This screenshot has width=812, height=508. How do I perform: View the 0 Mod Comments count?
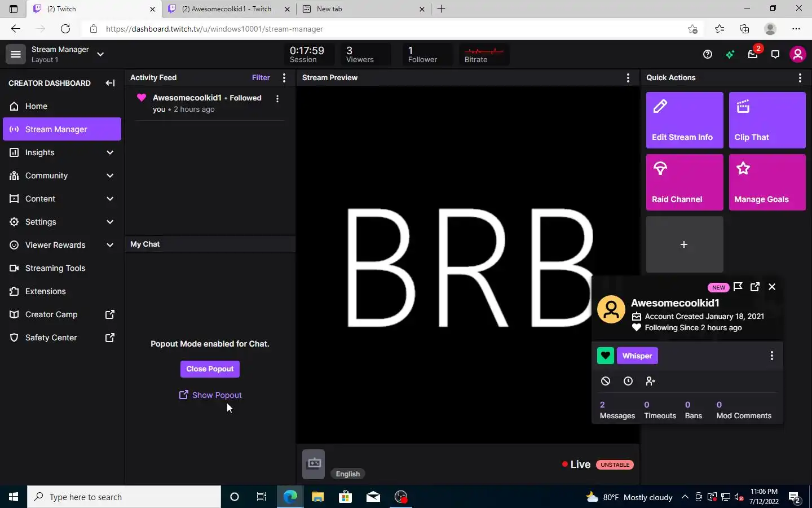744,410
